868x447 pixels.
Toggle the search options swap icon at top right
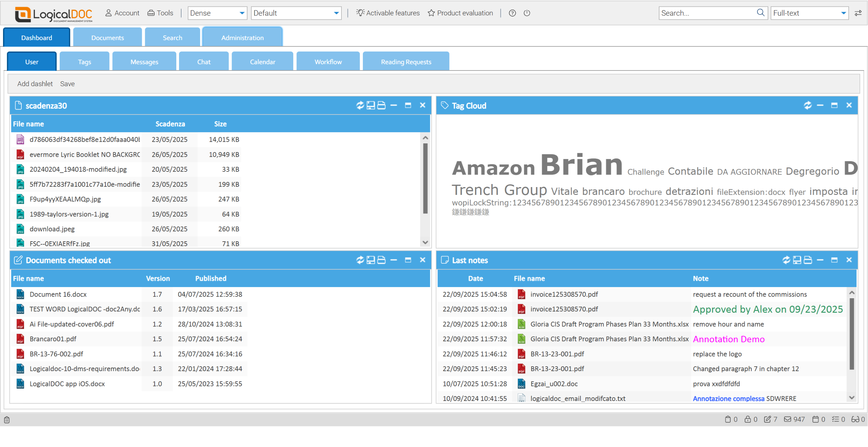(x=858, y=13)
